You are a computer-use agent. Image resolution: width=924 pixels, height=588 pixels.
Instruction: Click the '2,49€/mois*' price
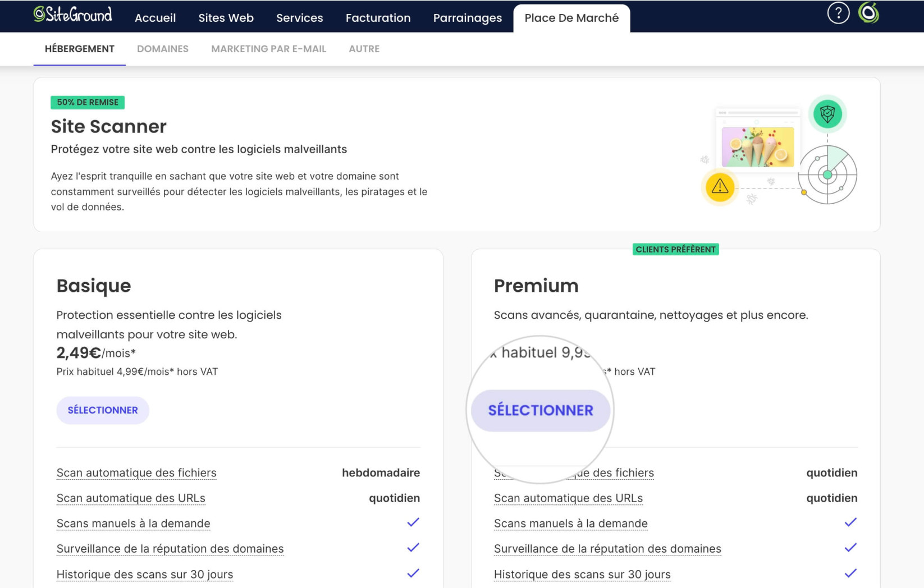point(96,353)
